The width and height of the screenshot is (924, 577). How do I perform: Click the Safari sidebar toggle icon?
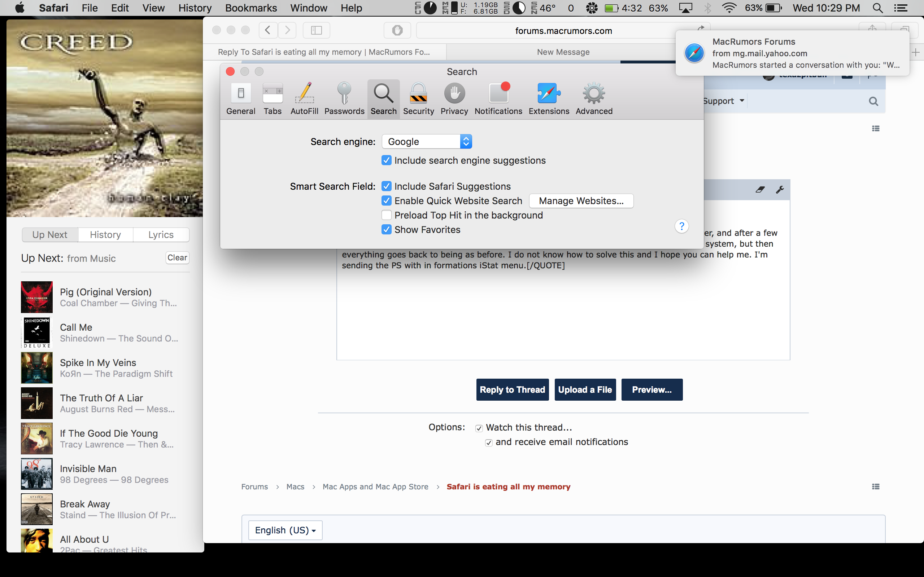(316, 30)
